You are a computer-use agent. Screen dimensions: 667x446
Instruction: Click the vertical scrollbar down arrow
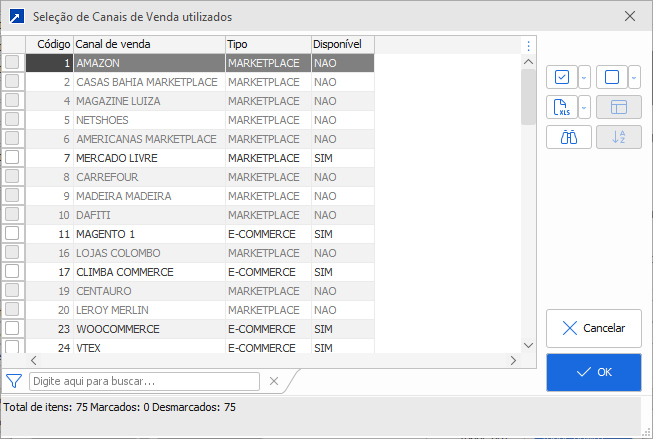[528, 345]
